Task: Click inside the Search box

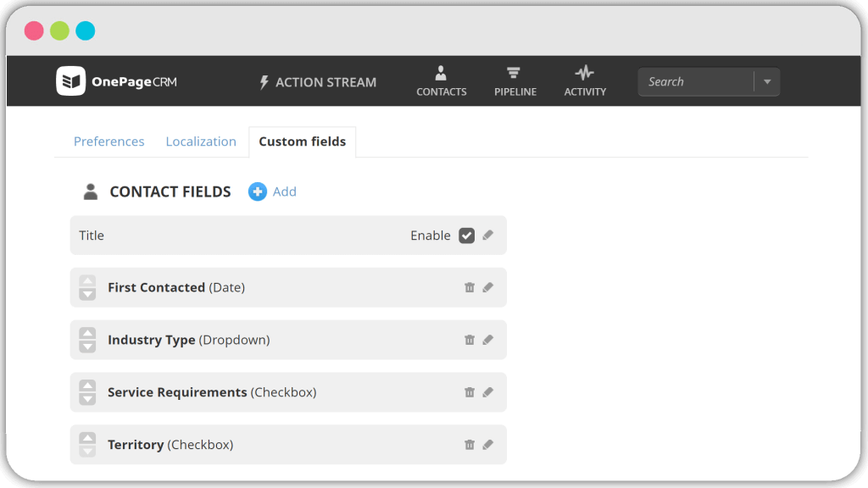Action: (695, 81)
